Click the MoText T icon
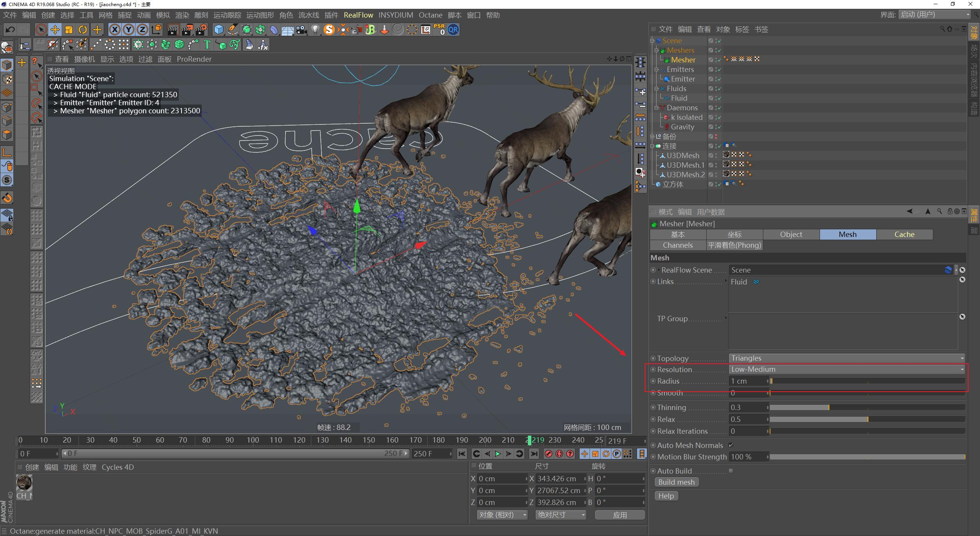 (207, 45)
